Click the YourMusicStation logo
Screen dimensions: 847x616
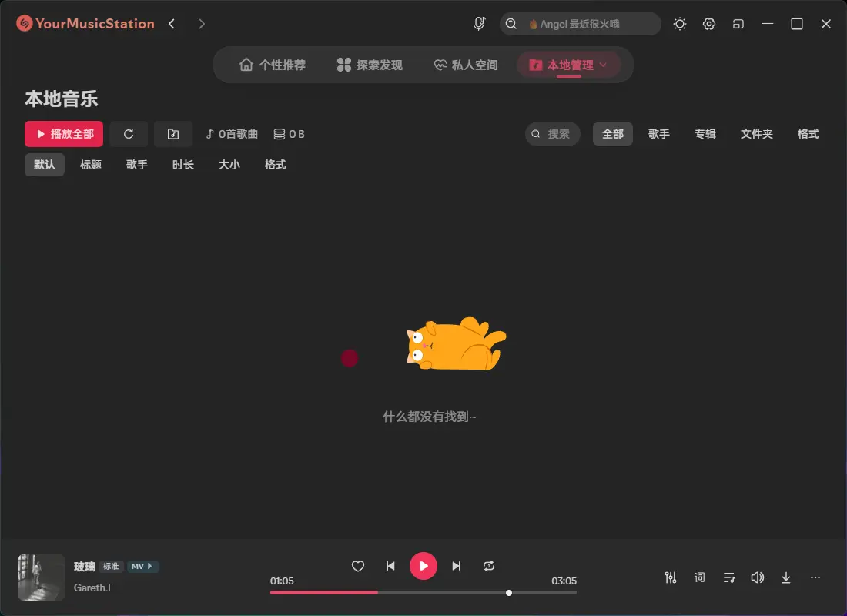point(85,24)
